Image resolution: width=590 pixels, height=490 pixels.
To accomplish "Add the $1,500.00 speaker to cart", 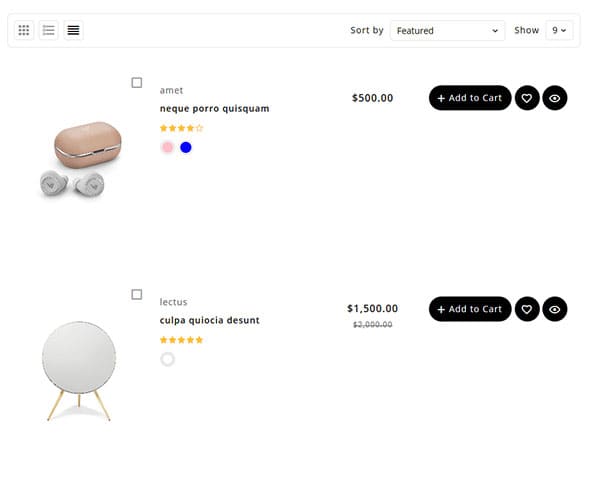I will click(470, 309).
